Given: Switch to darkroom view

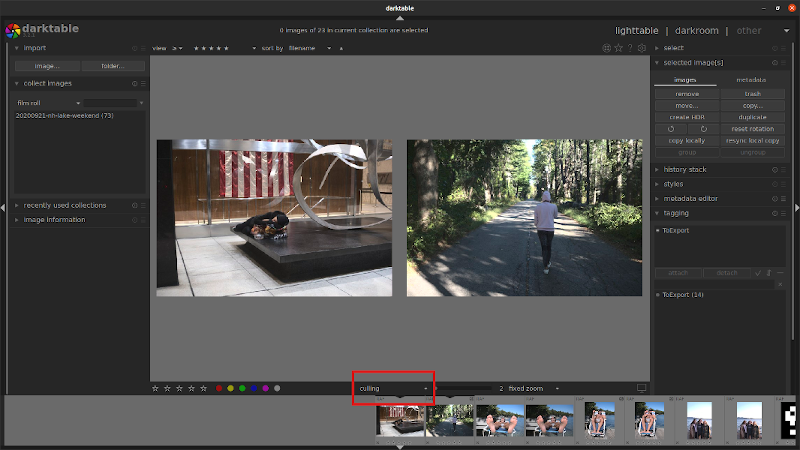Looking at the screenshot, I should (696, 31).
